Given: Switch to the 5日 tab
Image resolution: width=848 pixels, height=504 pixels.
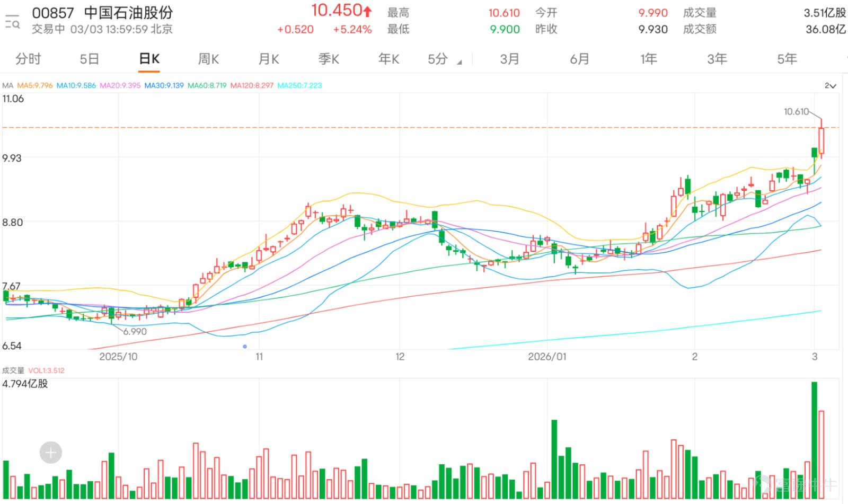Looking at the screenshot, I should [x=89, y=59].
